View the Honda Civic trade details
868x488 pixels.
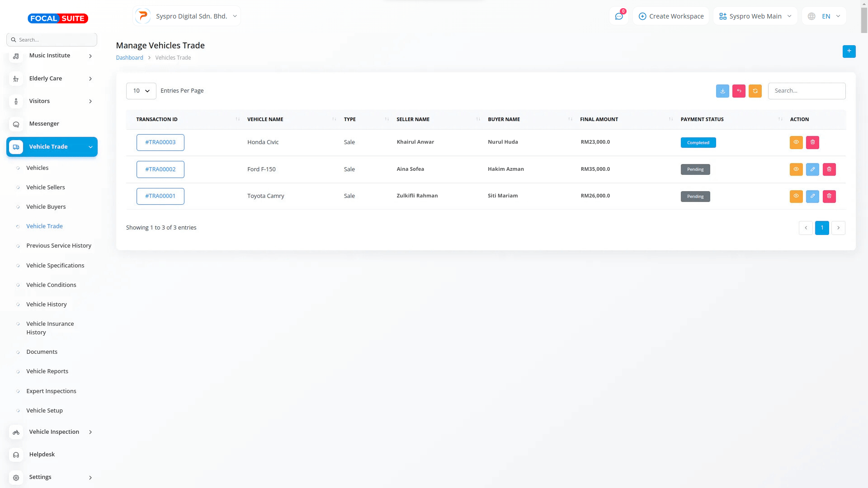(796, 142)
